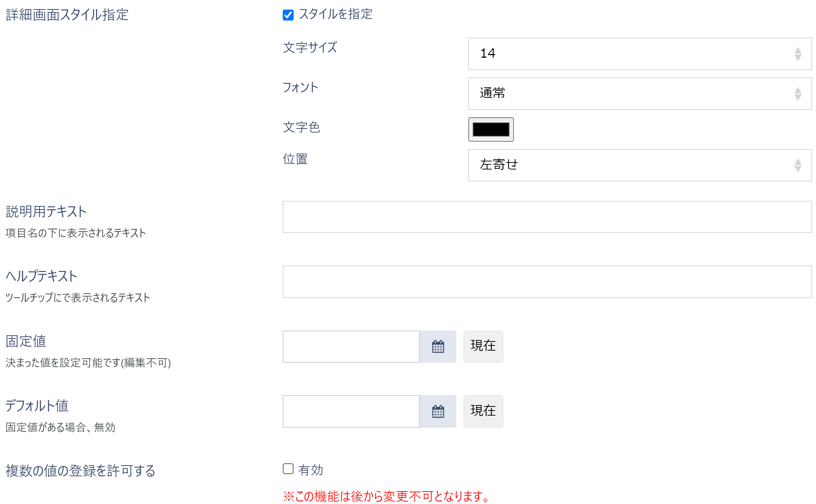Click the 固定値 date input field
Viewport: 816px width, 504px height.
[x=351, y=347]
